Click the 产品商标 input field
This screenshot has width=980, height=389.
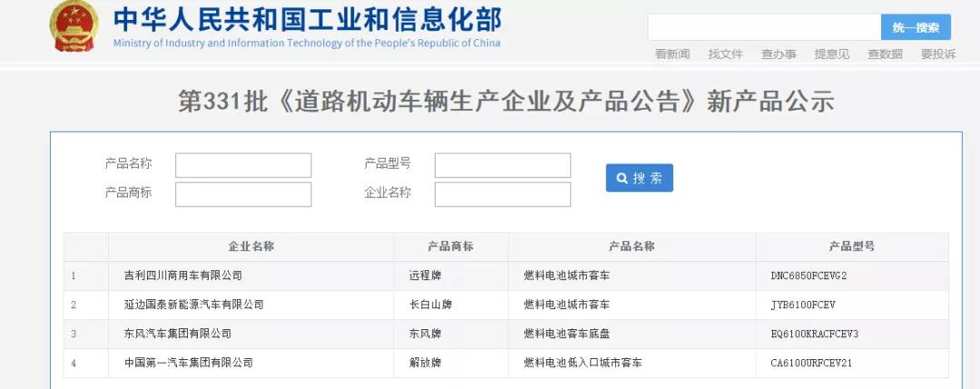coord(243,194)
